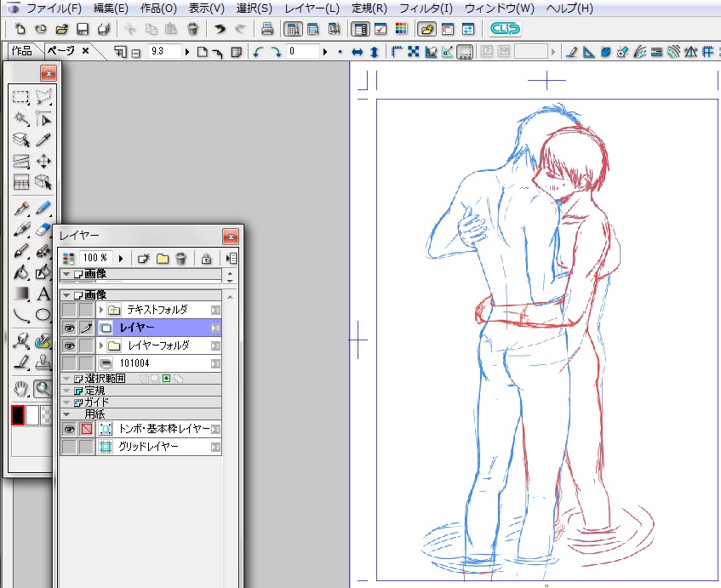Open the CLIP button in toolbar
721x588 pixels.
(x=505, y=29)
